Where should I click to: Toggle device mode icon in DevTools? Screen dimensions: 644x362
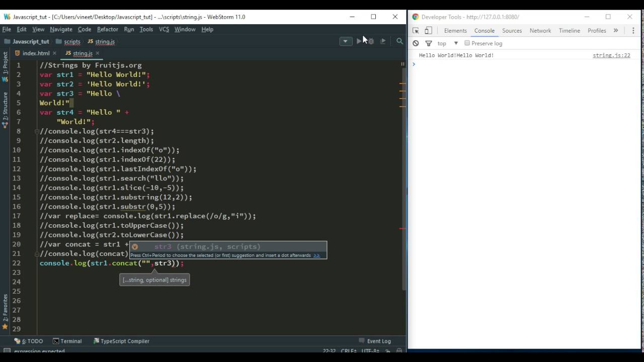point(428,31)
